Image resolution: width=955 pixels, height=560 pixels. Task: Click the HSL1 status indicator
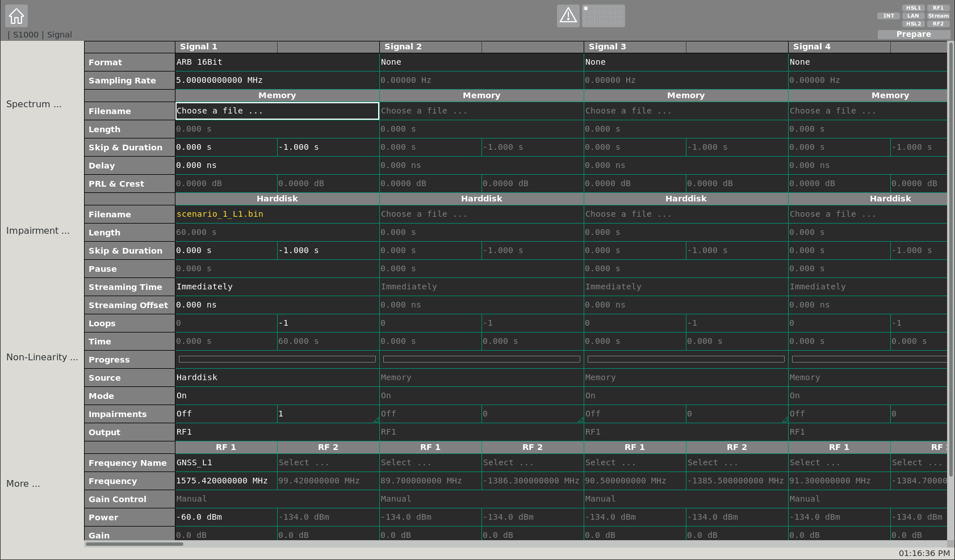[913, 8]
